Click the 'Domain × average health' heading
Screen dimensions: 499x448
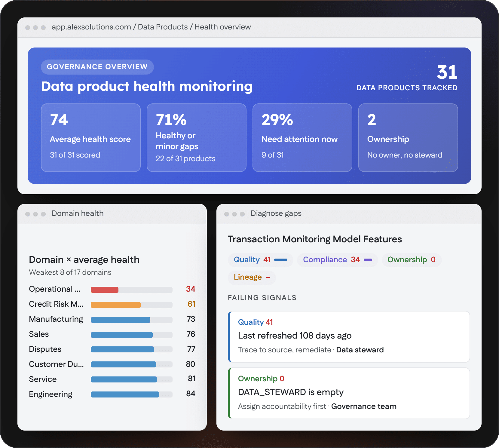84,259
